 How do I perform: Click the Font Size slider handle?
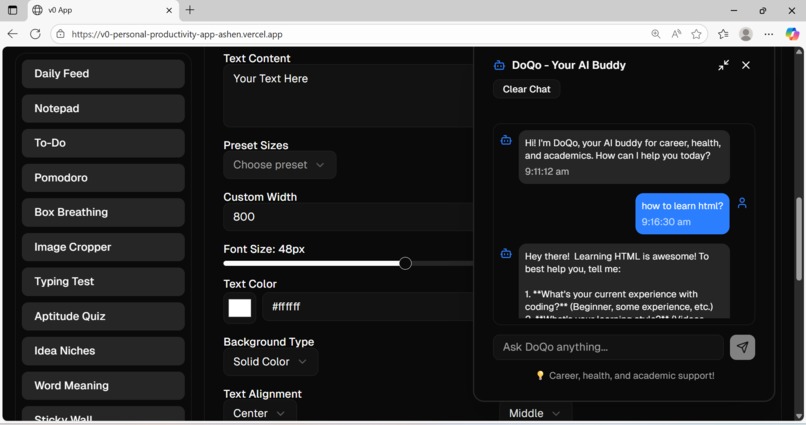click(x=405, y=264)
